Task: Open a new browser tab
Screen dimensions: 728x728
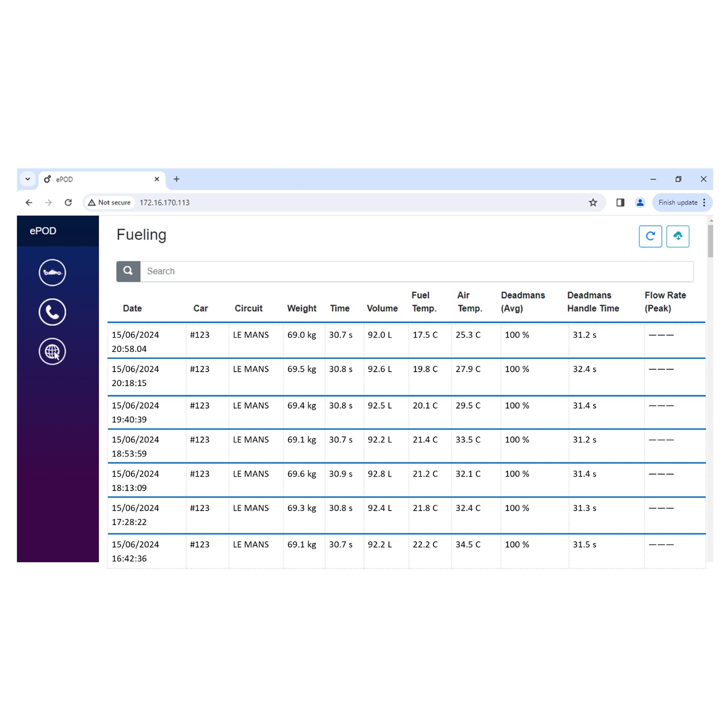Action: (x=176, y=179)
